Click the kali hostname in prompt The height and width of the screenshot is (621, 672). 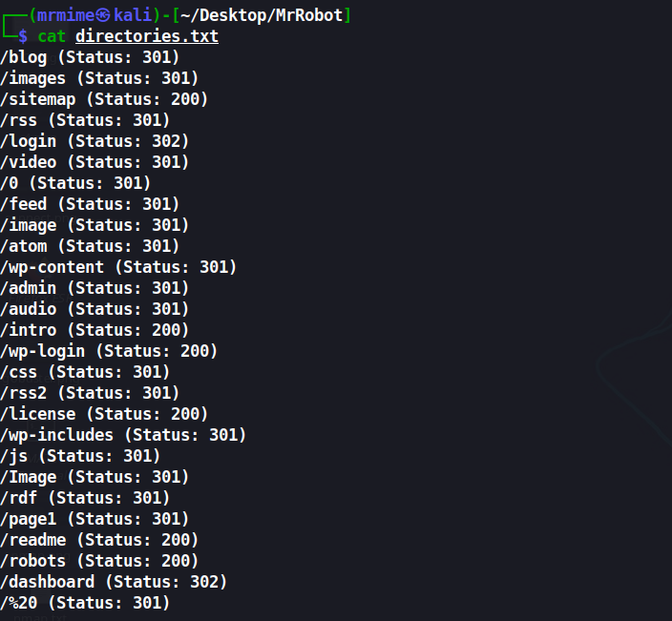[133, 15]
